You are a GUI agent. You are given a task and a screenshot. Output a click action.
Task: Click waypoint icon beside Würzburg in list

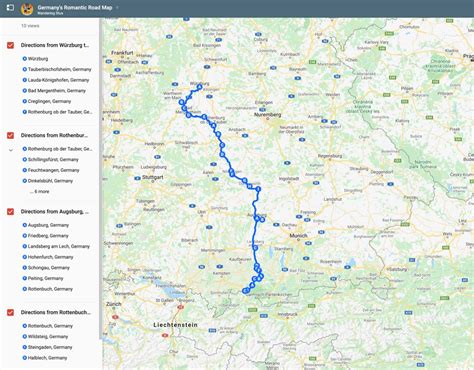(x=25, y=59)
